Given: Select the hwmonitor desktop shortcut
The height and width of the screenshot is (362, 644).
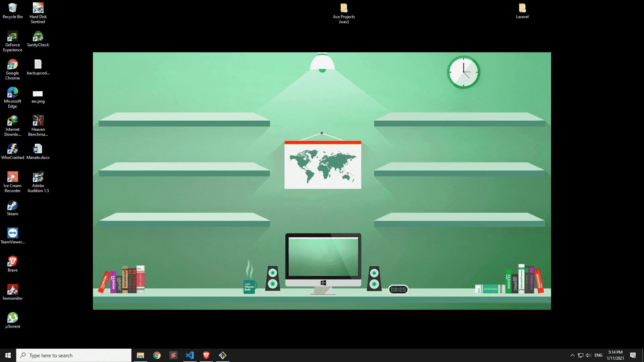Looking at the screenshot, I should pos(12,292).
